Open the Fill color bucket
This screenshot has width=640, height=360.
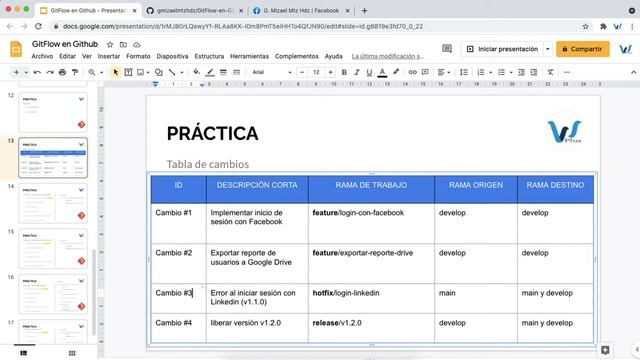click(196, 72)
